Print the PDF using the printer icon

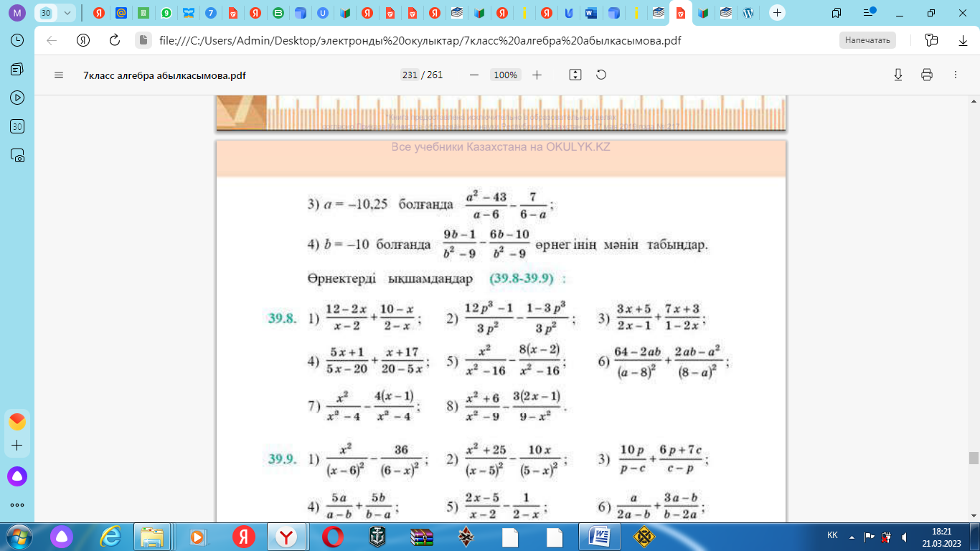pos(926,75)
